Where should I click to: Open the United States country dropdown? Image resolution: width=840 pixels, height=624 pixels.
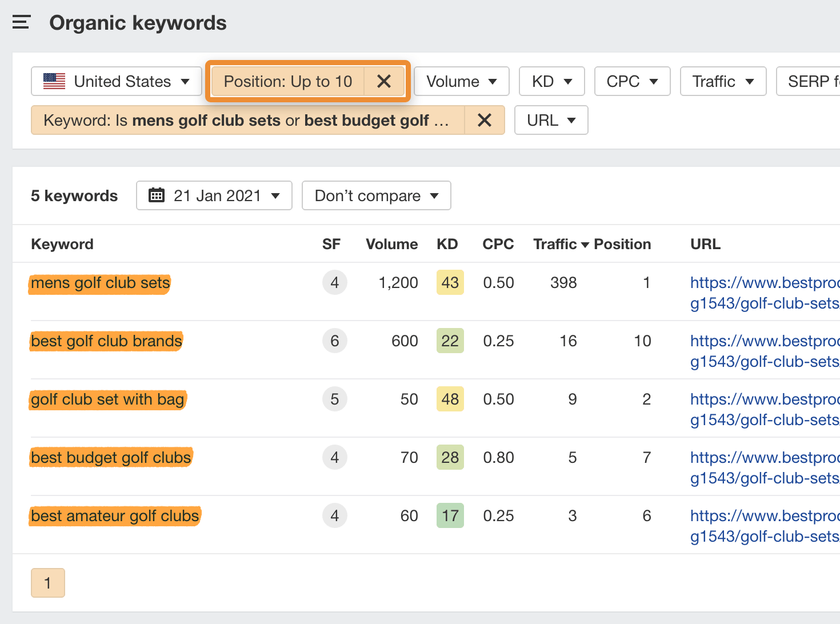[117, 82]
